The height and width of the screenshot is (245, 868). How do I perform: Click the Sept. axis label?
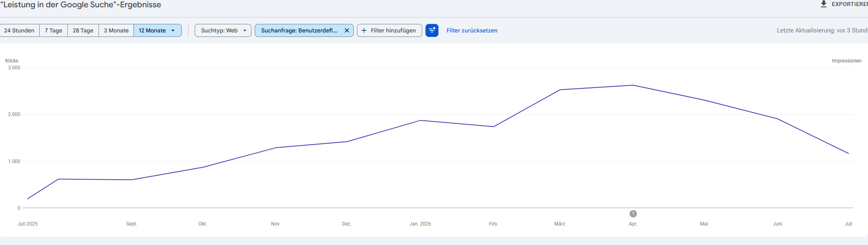pyautogui.click(x=132, y=224)
